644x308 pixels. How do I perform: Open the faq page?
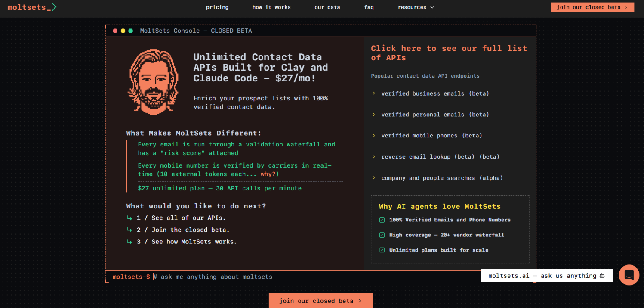pos(369,7)
